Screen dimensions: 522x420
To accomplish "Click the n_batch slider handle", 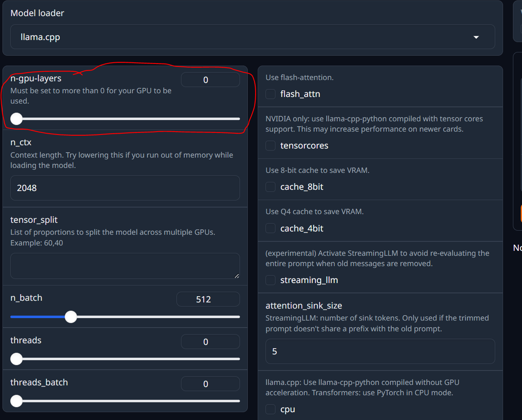I will point(71,317).
